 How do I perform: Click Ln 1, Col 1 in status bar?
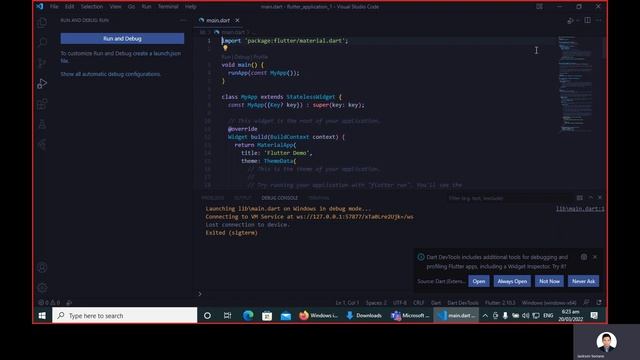347,303
